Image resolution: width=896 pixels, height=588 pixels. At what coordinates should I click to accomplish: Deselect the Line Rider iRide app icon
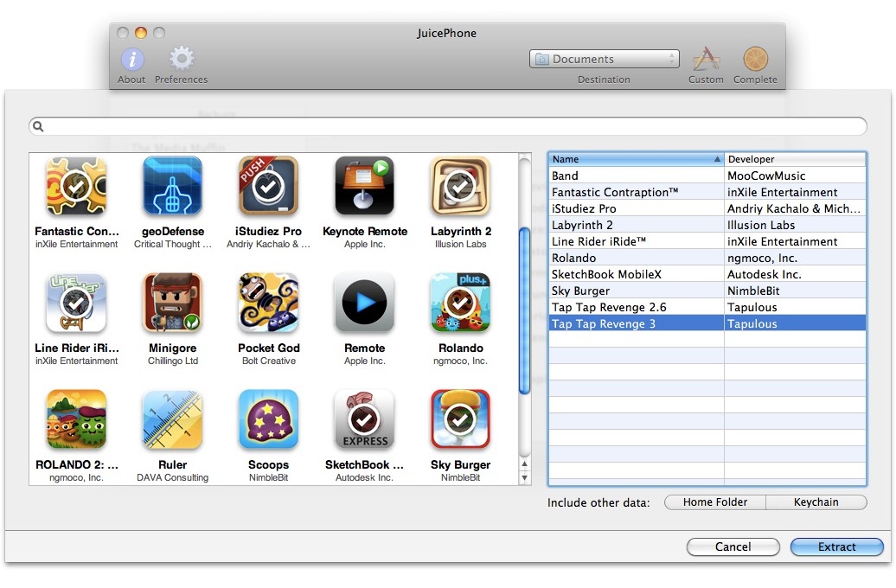tap(76, 303)
